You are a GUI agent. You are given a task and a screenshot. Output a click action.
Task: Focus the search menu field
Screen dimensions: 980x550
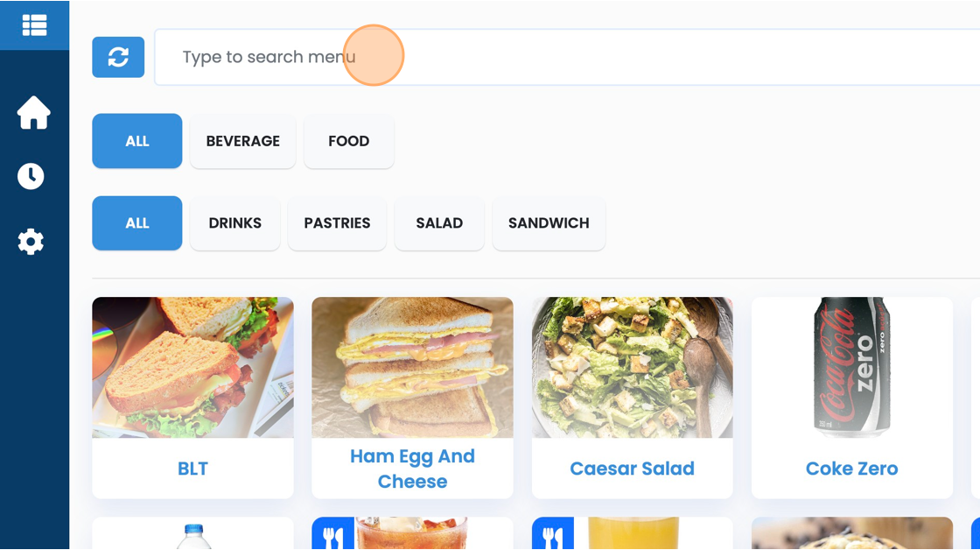[560, 57]
